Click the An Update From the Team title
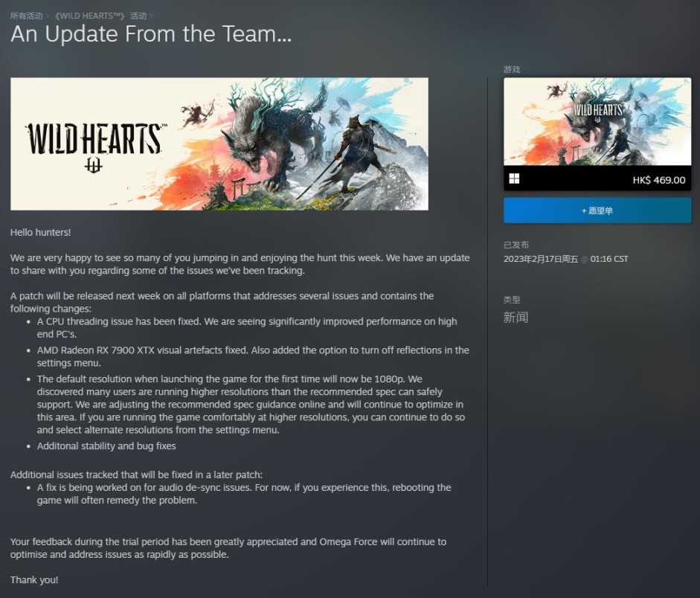700x598 pixels. (151, 34)
